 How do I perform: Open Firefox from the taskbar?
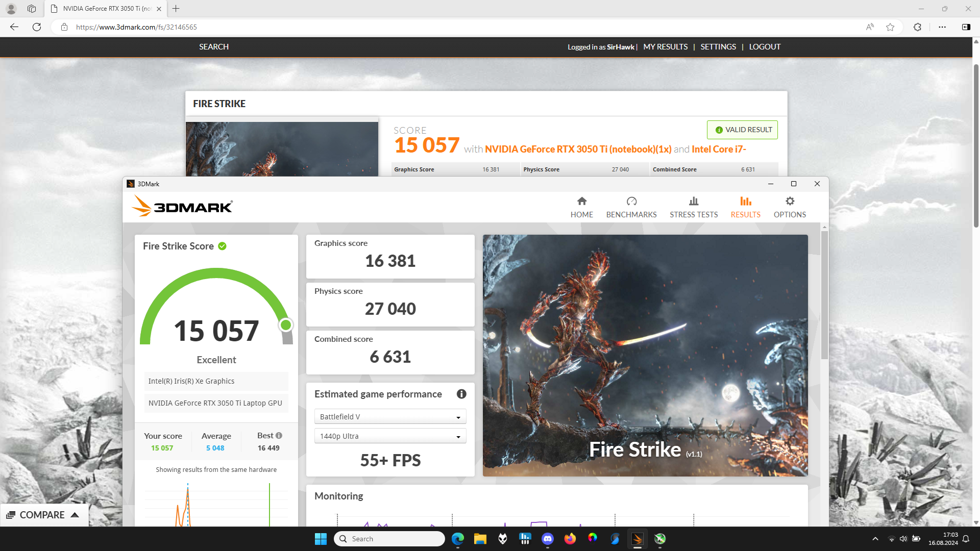570,539
